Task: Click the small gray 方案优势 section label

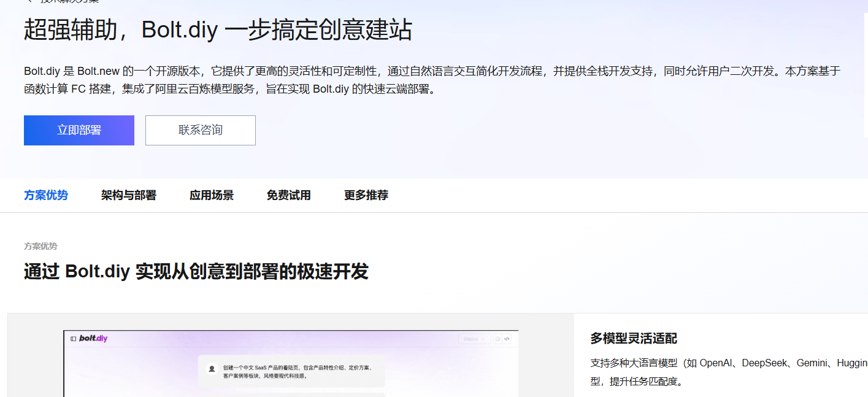Action: click(x=40, y=246)
